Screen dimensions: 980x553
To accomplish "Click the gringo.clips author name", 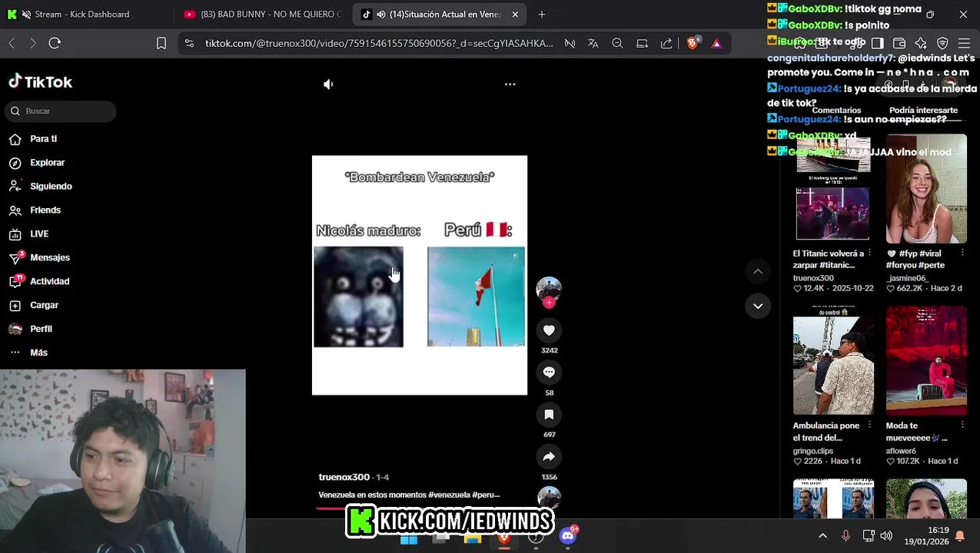I will point(813,451).
